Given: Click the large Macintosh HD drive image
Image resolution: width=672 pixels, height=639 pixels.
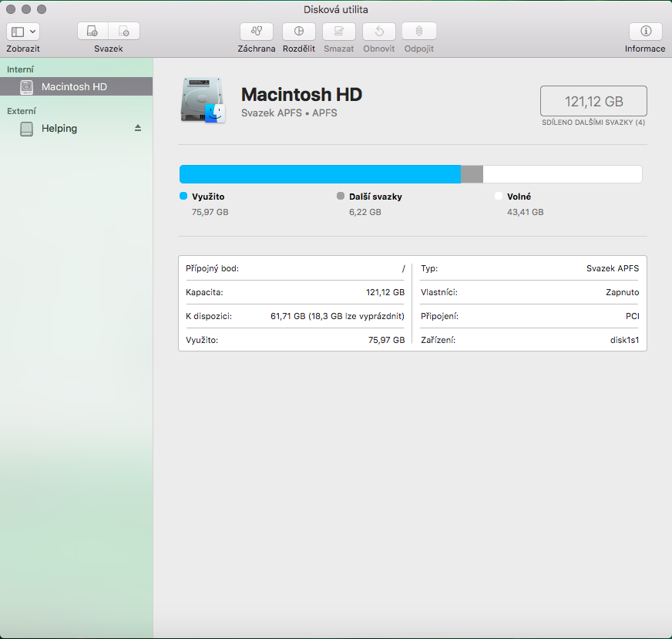Looking at the screenshot, I should point(203,101).
